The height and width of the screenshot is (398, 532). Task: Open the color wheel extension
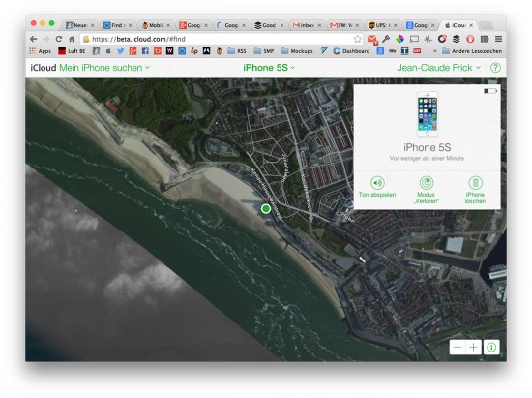pyautogui.click(x=400, y=39)
